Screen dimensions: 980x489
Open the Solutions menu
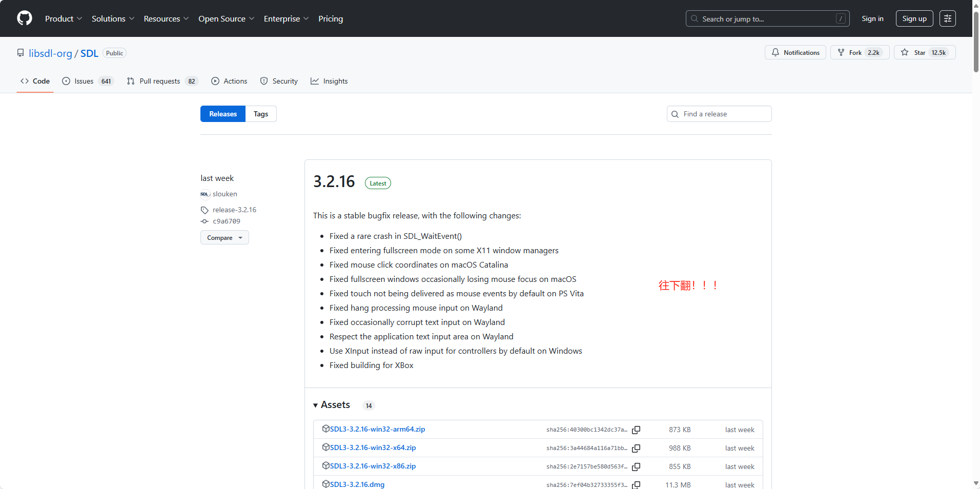click(x=113, y=18)
